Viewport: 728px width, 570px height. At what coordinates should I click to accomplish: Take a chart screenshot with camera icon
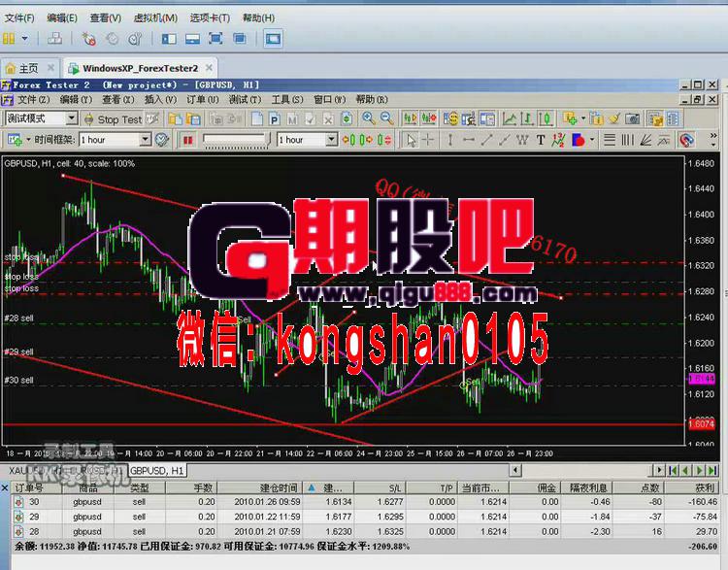point(632,118)
